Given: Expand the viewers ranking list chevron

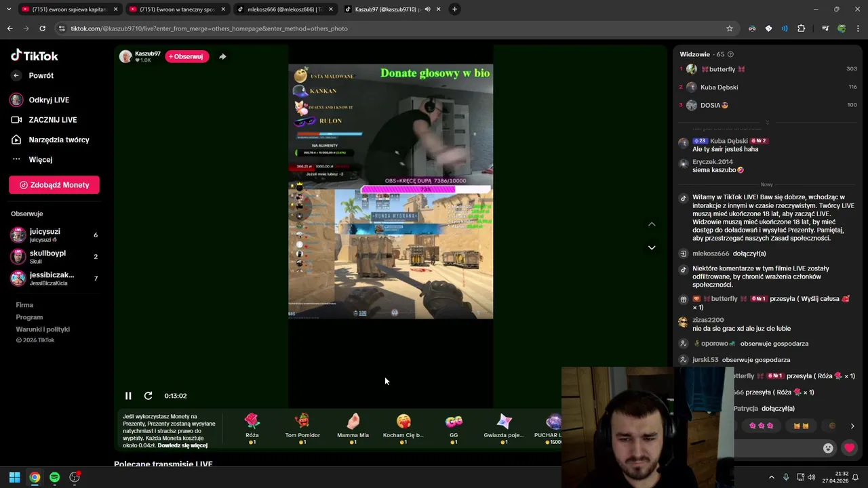Looking at the screenshot, I should pos(767,123).
